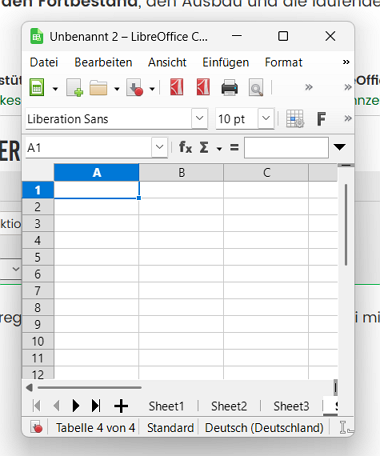Open the Format menu

tap(284, 62)
